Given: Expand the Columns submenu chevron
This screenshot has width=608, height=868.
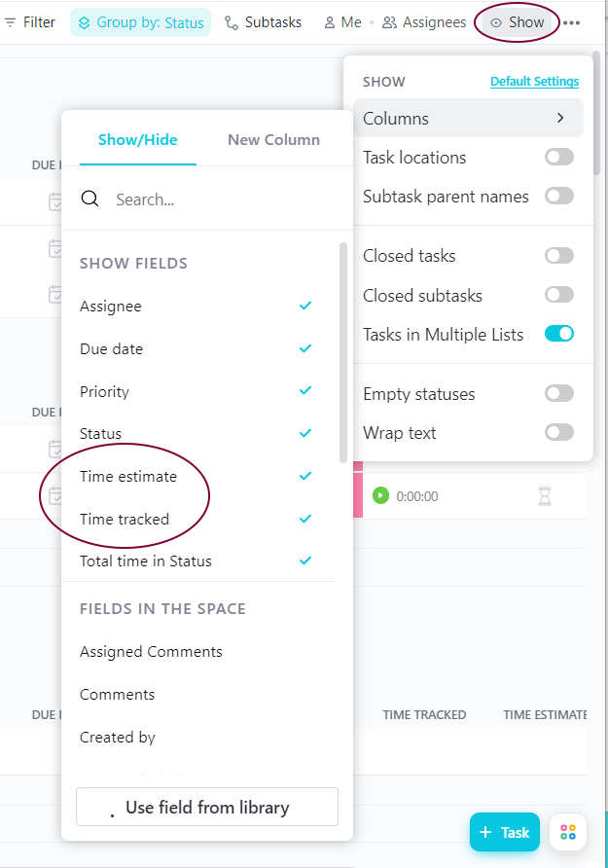Looking at the screenshot, I should [560, 118].
